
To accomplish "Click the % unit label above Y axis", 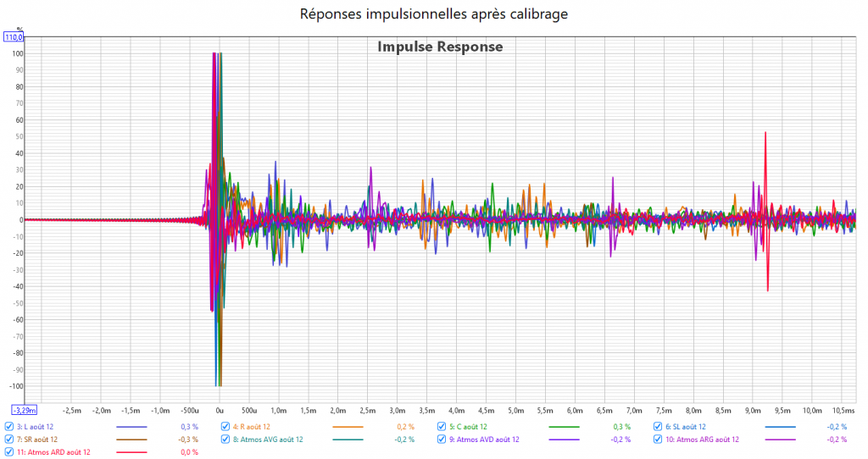I will pos(19,30).
